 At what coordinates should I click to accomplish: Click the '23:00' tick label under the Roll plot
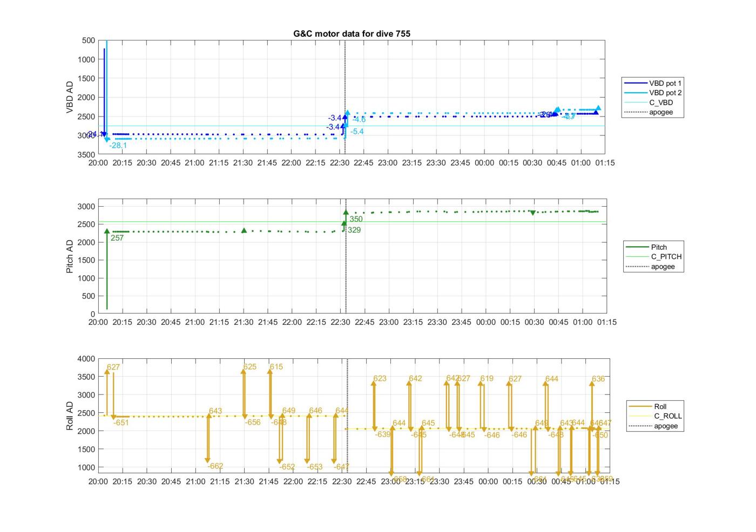[390, 482]
